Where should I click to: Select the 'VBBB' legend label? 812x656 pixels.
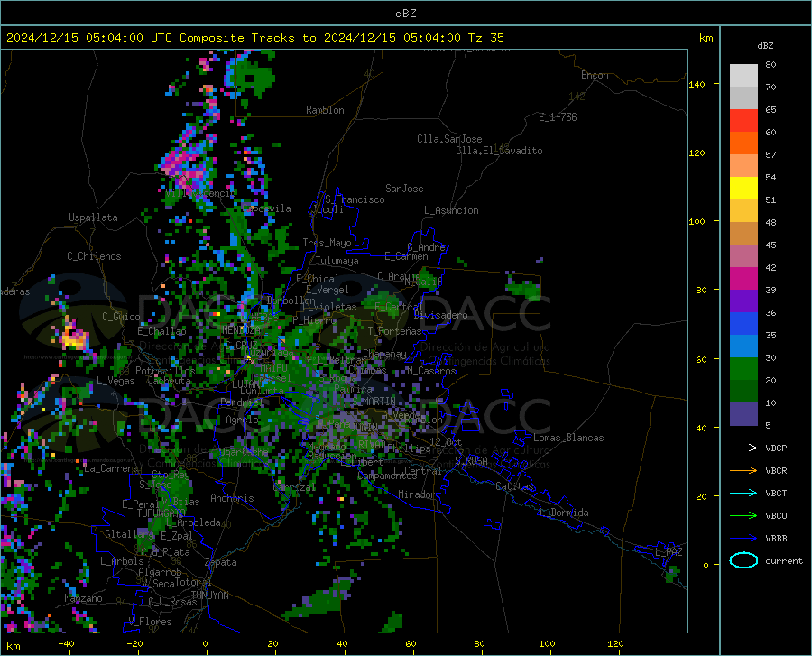click(776, 539)
